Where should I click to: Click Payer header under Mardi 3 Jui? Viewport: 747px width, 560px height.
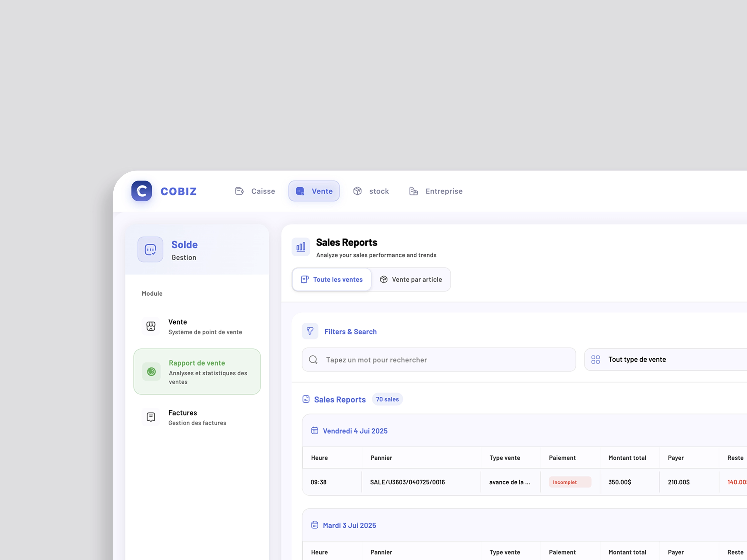pyautogui.click(x=676, y=552)
